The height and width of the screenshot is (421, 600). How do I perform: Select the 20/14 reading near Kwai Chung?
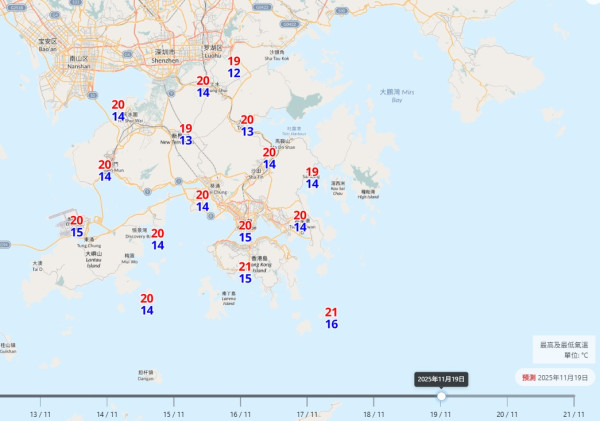click(203, 201)
